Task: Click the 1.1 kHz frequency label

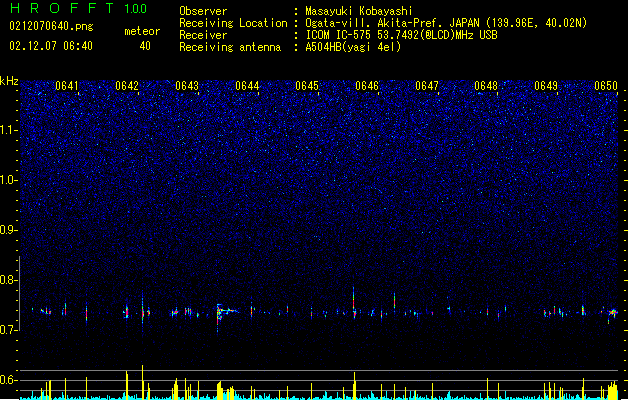Action: (9, 130)
